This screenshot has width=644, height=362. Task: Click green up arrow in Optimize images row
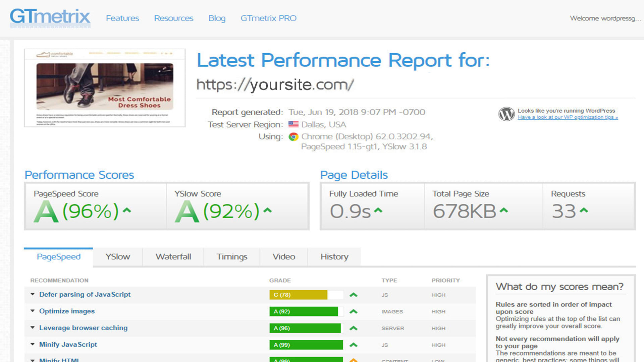click(353, 311)
